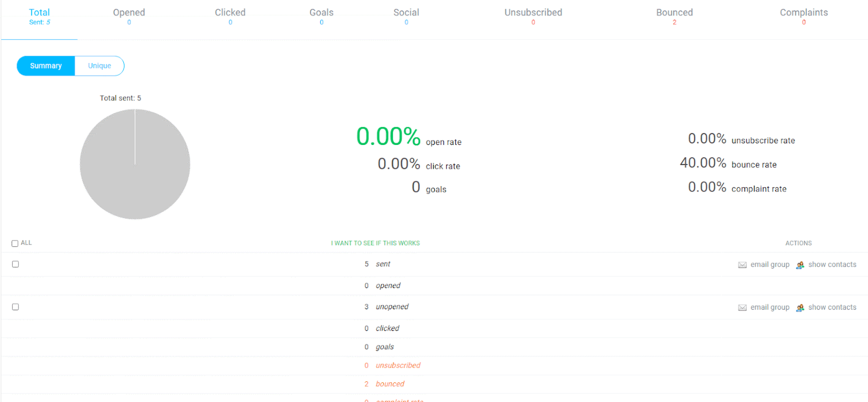Switch to the Bounced tab
The width and height of the screenshot is (868, 402).
click(x=674, y=16)
